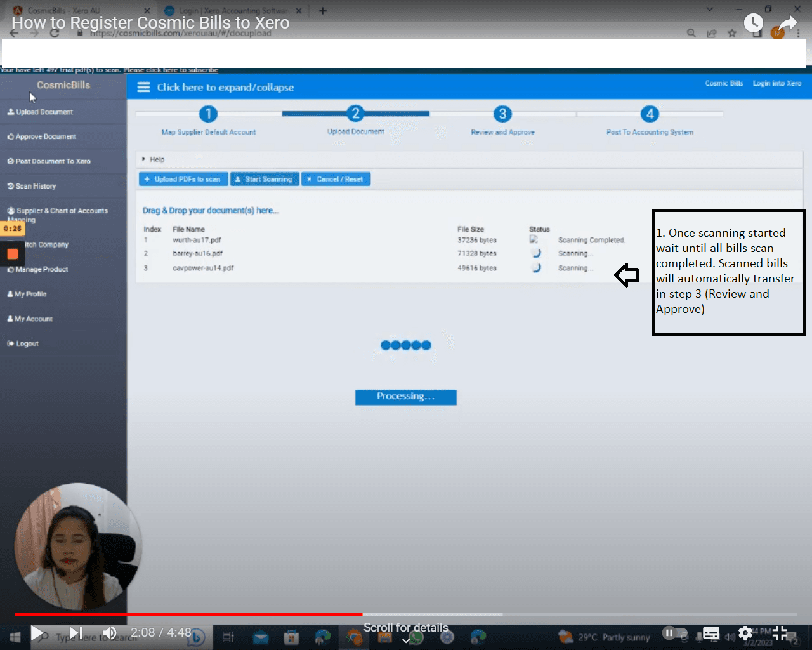Toggle the video autoplay switch
Screen dimensions: 812x650
point(674,633)
